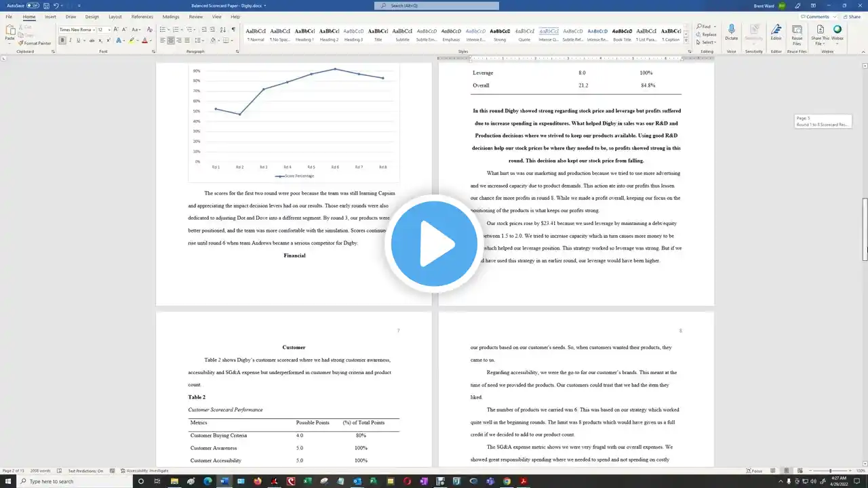Increase the font size
The height and width of the screenshot is (488, 868).
[117, 30]
